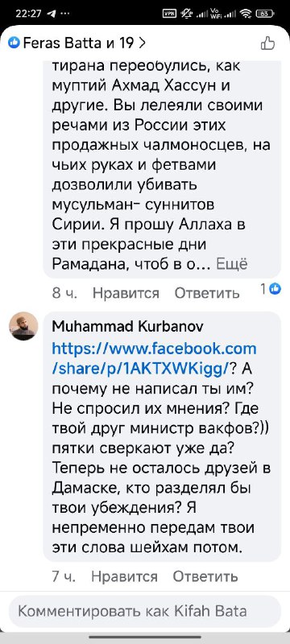Tap the Wi-Fi icon in status bar
This screenshot has height=644, width=290.
click(x=246, y=14)
